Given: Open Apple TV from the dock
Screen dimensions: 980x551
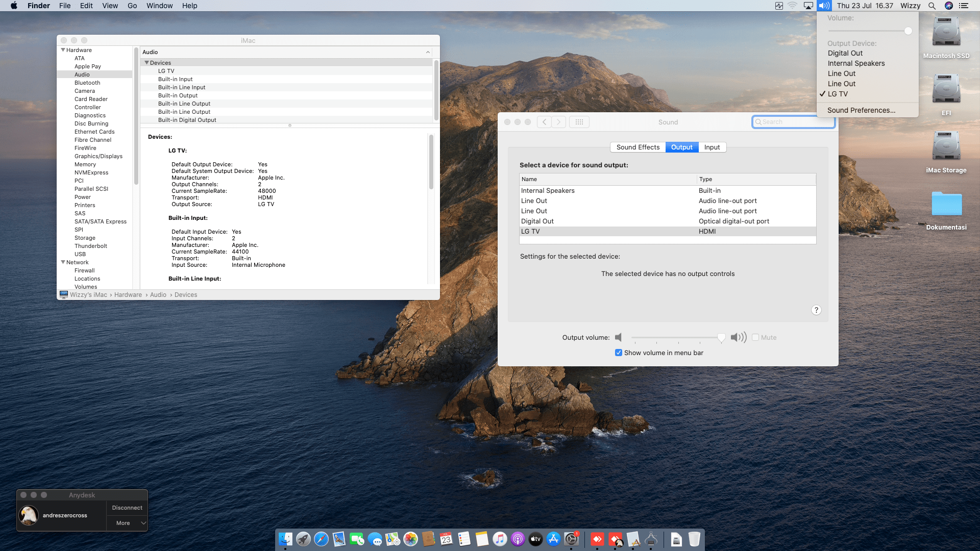Looking at the screenshot, I should [x=535, y=539].
